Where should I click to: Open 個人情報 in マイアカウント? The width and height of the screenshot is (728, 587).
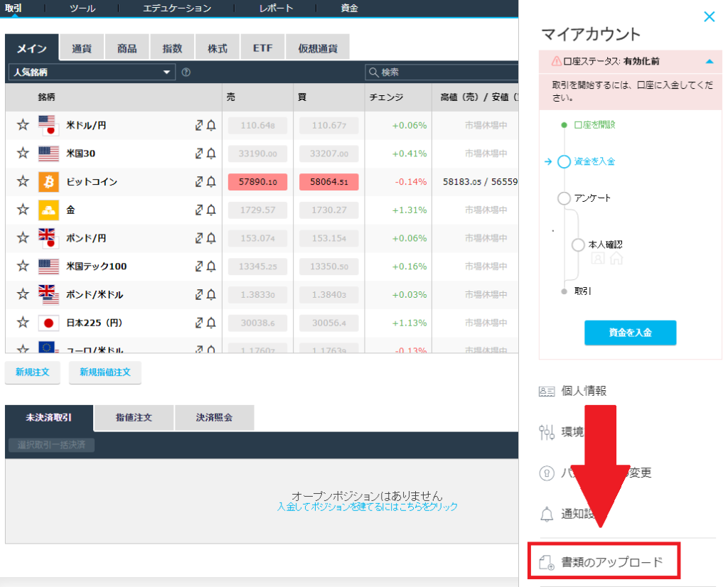[x=584, y=391]
